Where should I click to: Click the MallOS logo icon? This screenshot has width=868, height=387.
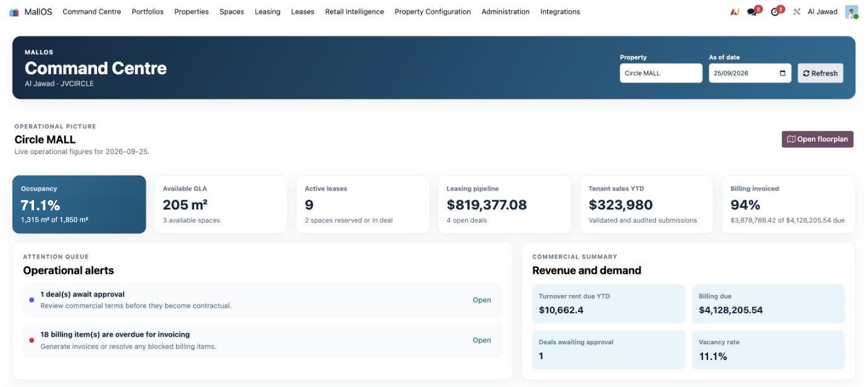click(x=14, y=12)
